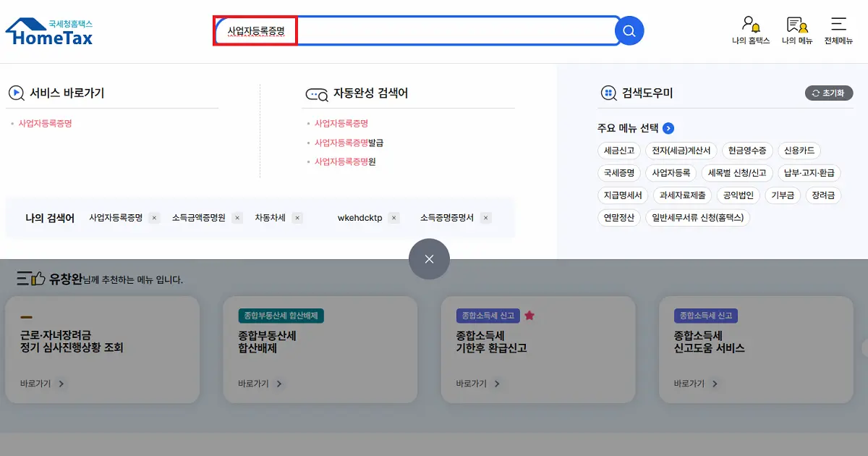Click the blue search magnifier button

(629, 30)
